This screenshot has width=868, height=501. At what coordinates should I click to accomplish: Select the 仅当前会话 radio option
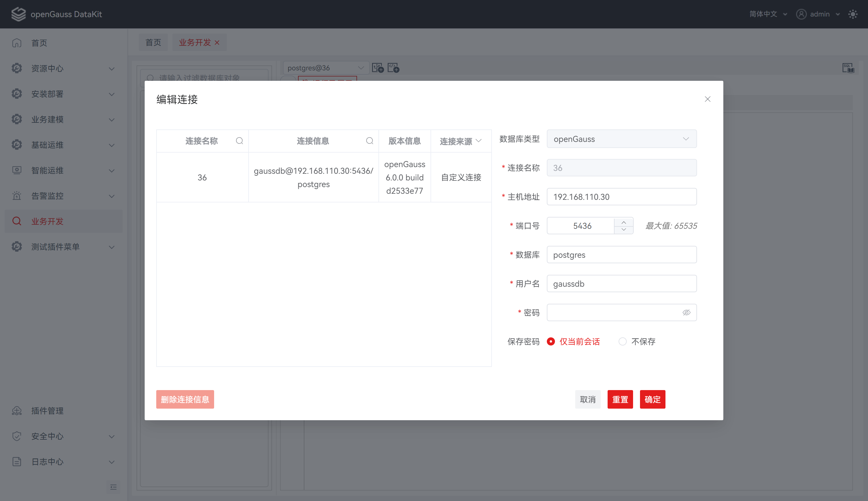coord(551,341)
